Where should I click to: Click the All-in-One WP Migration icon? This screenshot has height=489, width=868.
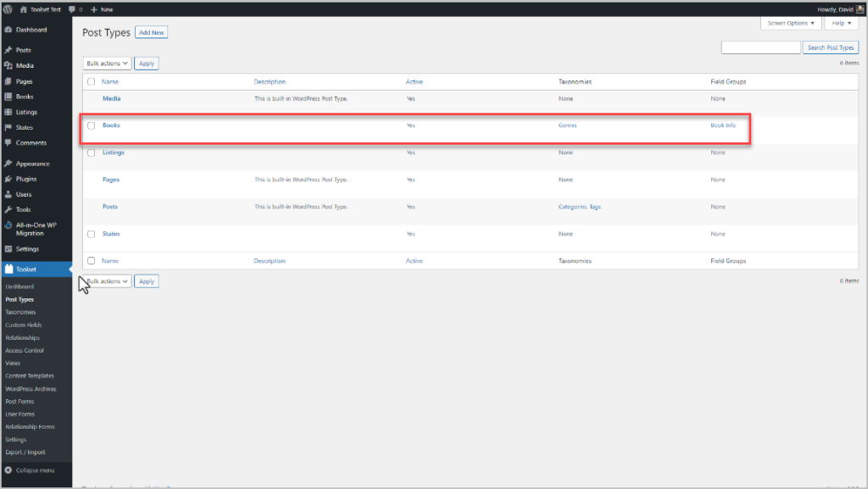(8, 225)
